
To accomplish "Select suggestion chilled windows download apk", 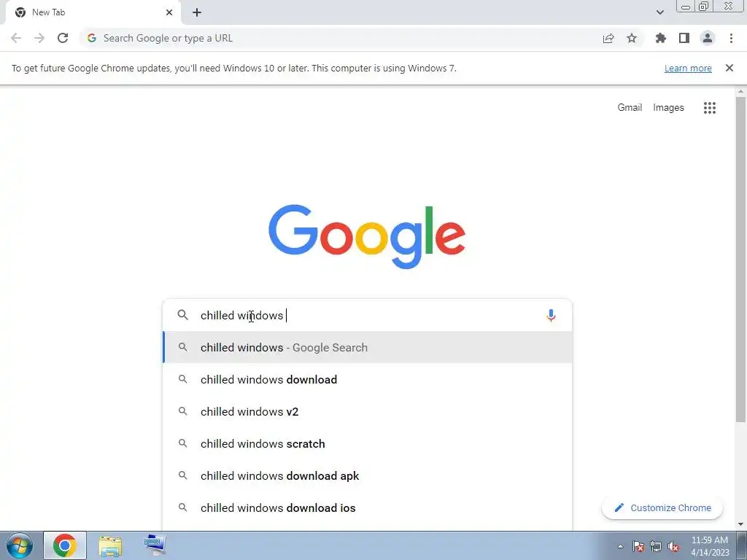I will click(x=368, y=475).
